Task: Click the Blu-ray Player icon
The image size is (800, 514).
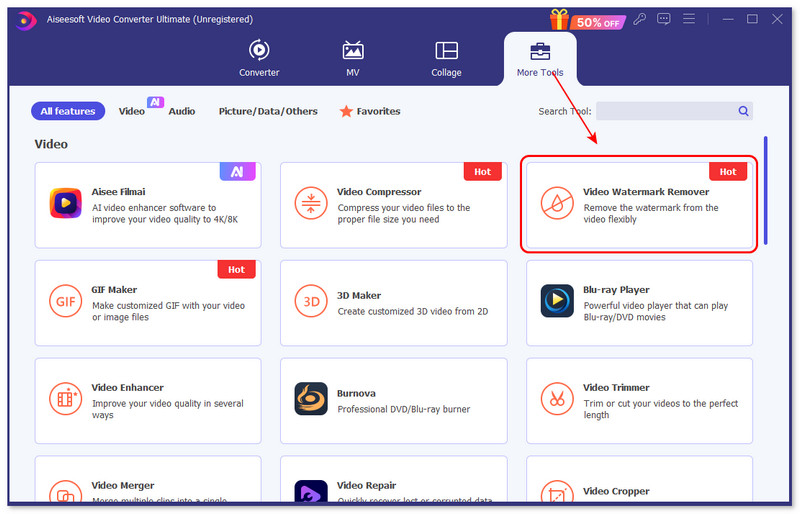Action: pyautogui.click(x=557, y=301)
